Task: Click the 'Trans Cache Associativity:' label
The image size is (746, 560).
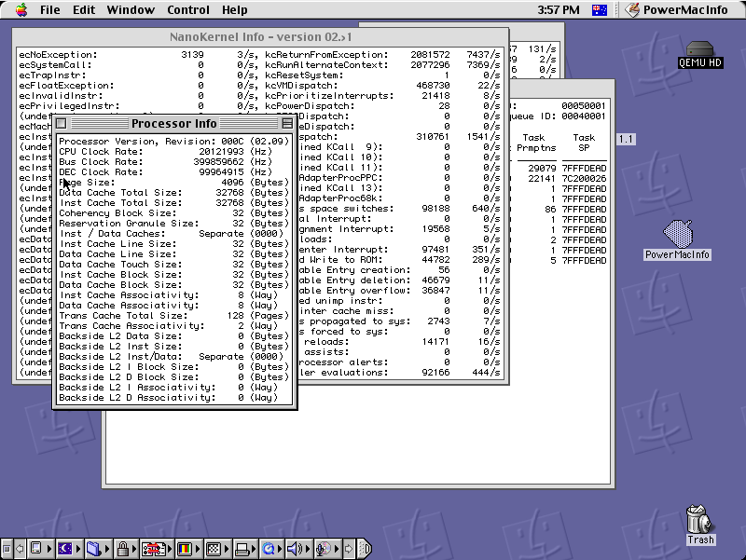Action: [x=131, y=325]
